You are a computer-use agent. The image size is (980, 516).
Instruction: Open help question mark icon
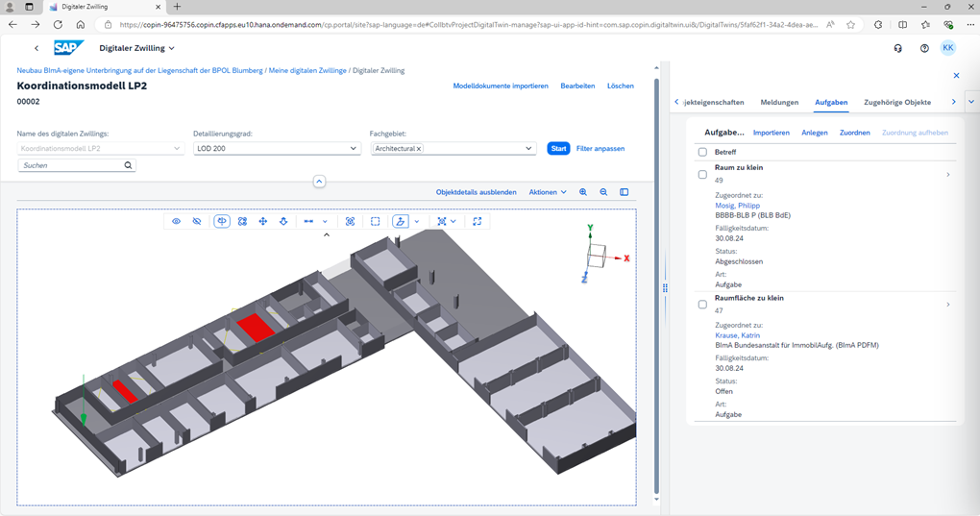(x=924, y=48)
